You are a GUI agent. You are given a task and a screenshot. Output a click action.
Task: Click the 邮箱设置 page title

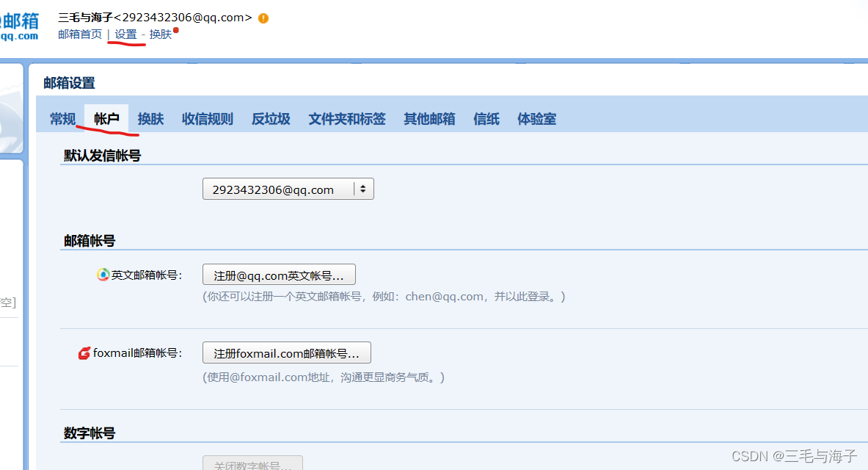(x=69, y=83)
